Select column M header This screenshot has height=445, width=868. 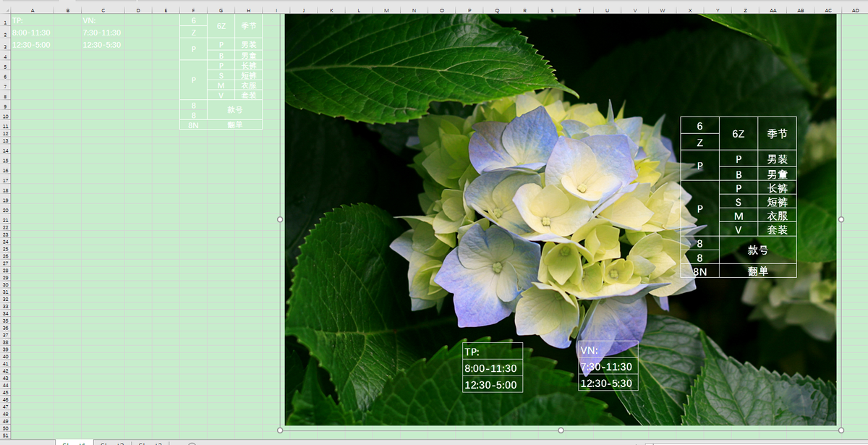pyautogui.click(x=386, y=10)
